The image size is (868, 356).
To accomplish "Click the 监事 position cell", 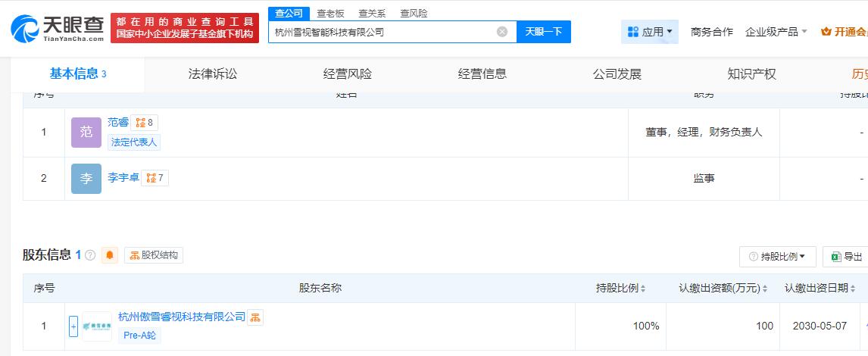I will tap(704, 178).
